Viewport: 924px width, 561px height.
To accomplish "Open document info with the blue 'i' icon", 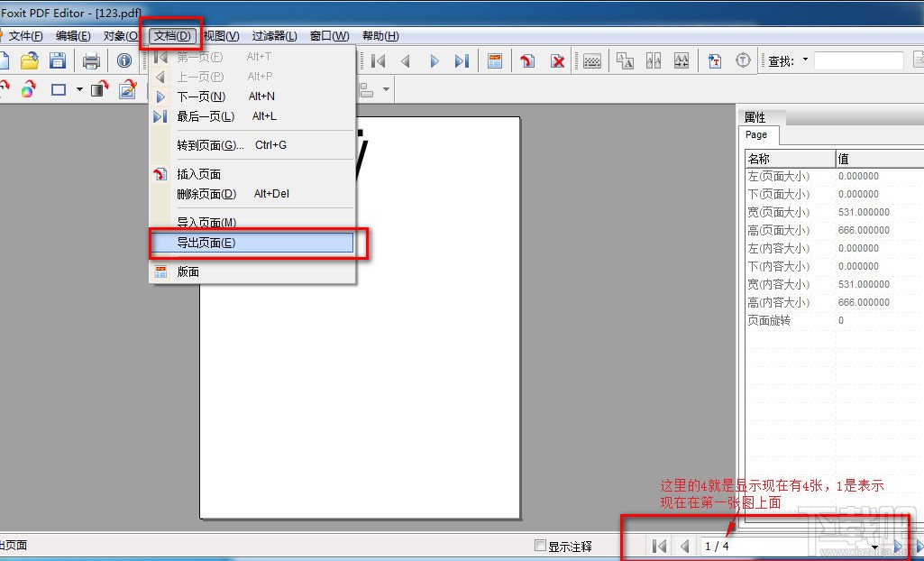I will [124, 60].
